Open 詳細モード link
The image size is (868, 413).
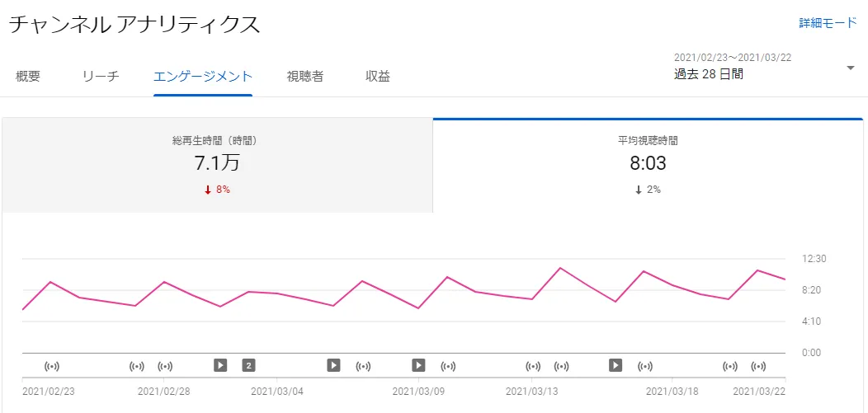[828, 23]
